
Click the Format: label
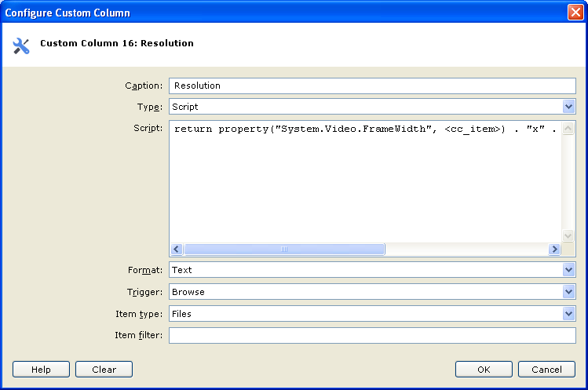pos(145,271)
